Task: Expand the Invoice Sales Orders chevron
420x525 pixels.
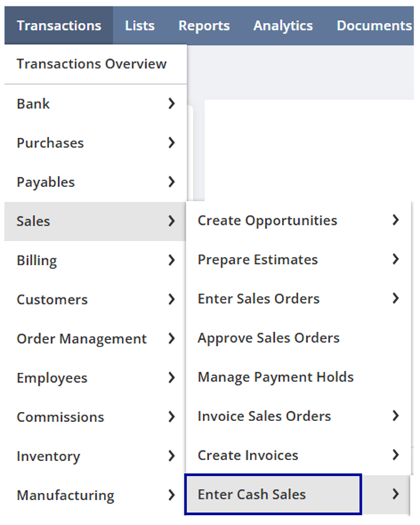Action: point(396,416)
